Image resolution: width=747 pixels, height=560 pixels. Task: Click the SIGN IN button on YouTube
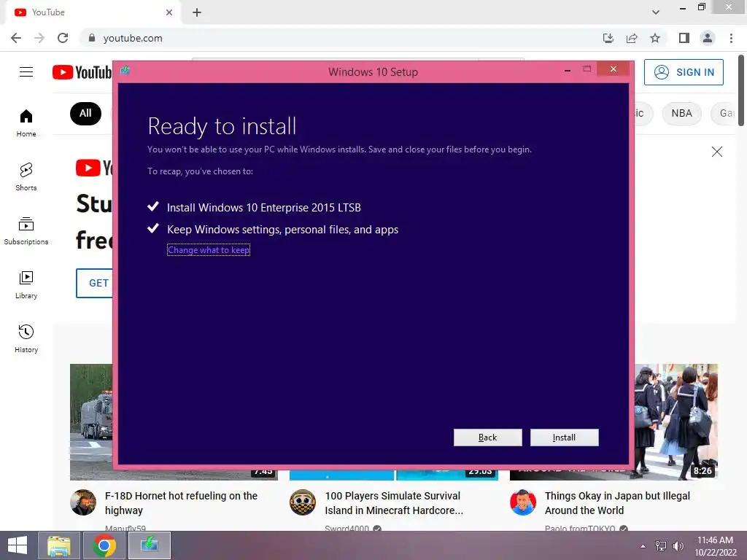[x=684, y=72]
